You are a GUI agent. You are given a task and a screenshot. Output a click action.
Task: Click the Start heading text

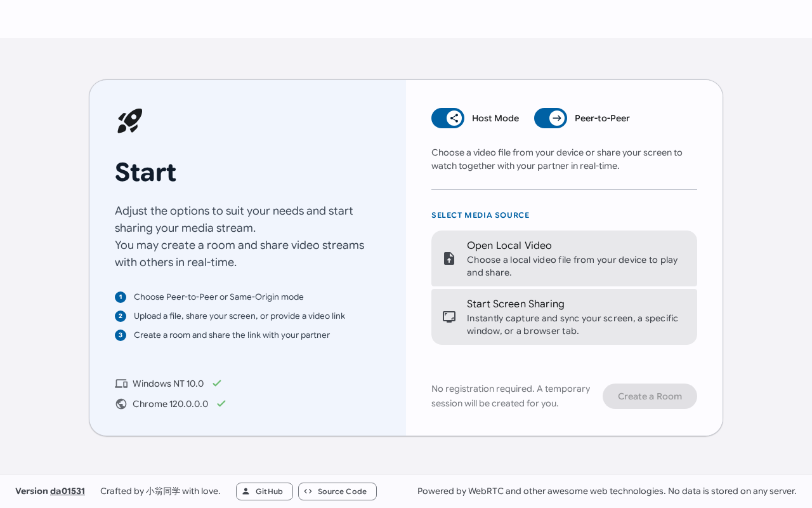(x=145, y=172)
